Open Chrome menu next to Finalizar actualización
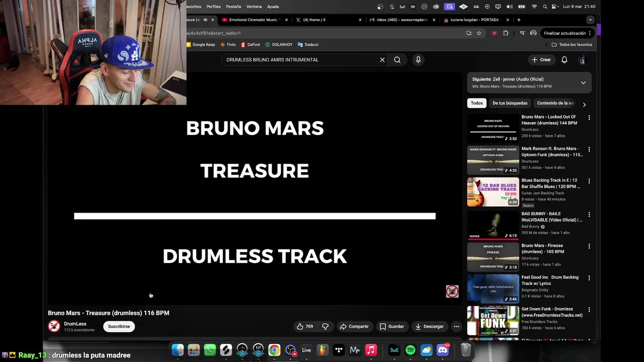 [590, 33]
